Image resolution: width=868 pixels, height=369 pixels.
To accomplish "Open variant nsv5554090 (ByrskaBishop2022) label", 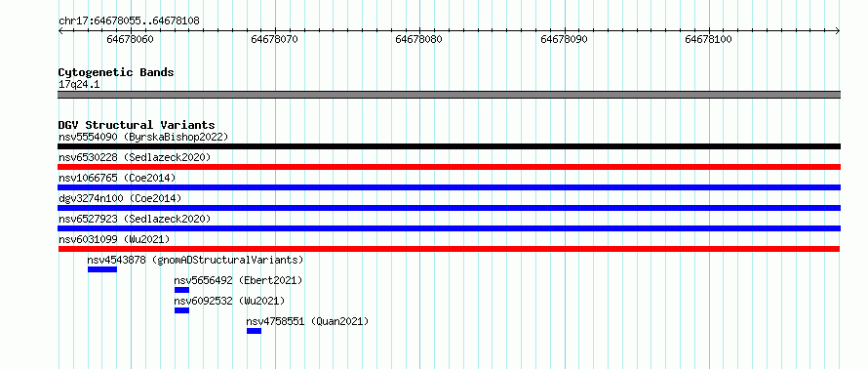I will pos(143,137).
